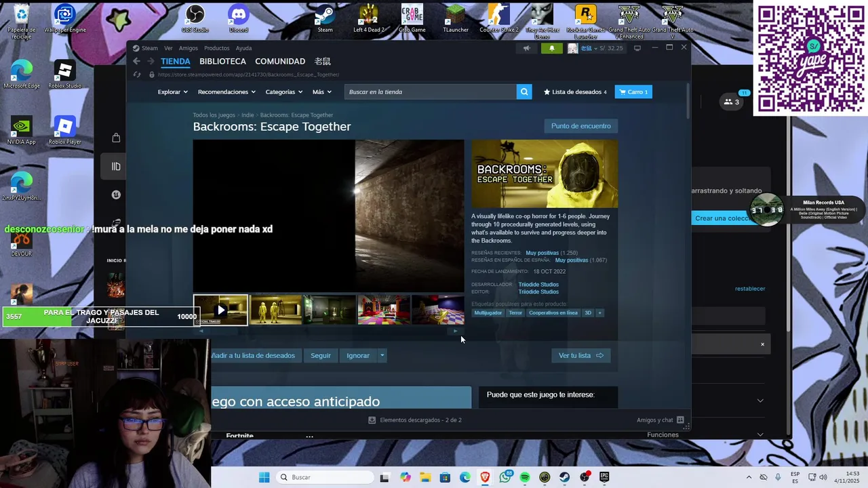Show more tags with plus button
This screenshot has width=868, height=488.
coord(599,312)
